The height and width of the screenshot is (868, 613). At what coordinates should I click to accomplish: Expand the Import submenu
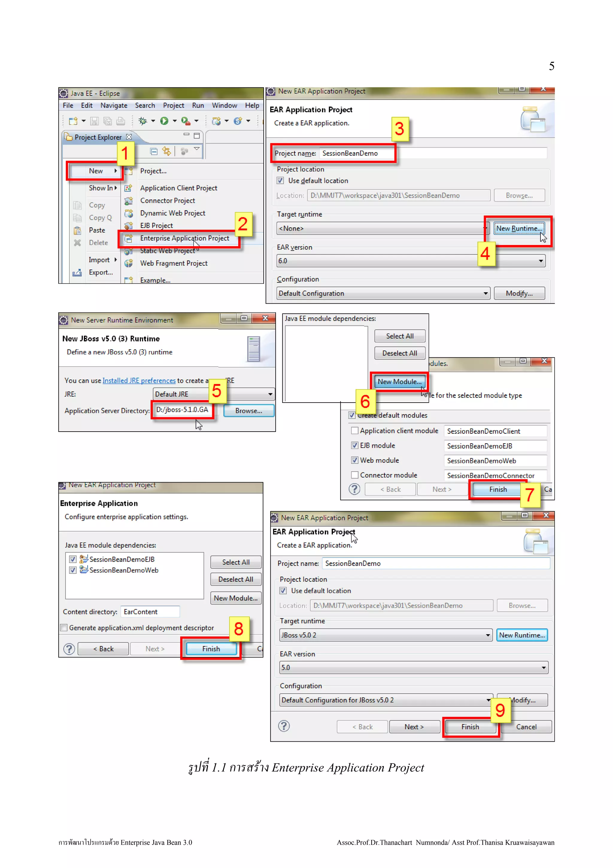[x=102, y=260]
